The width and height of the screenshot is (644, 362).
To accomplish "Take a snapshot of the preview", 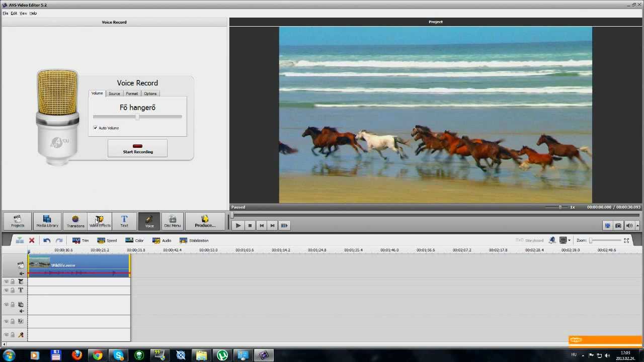I will point(618,226).
